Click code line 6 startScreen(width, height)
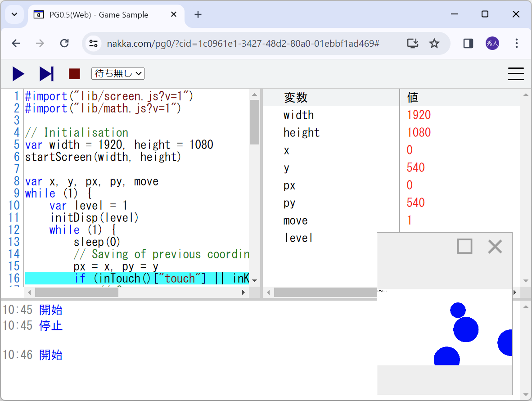 [x=103, y=157]
